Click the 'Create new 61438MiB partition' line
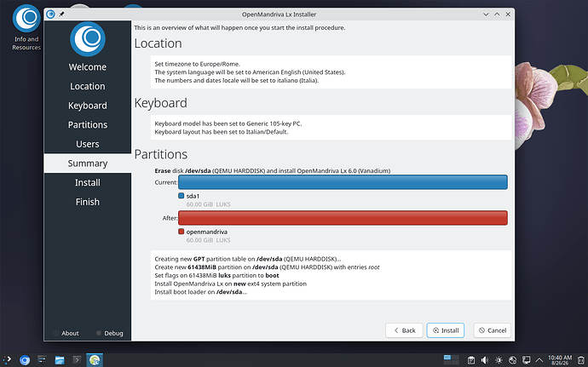588x367 pixels. [x=267, y=267]
